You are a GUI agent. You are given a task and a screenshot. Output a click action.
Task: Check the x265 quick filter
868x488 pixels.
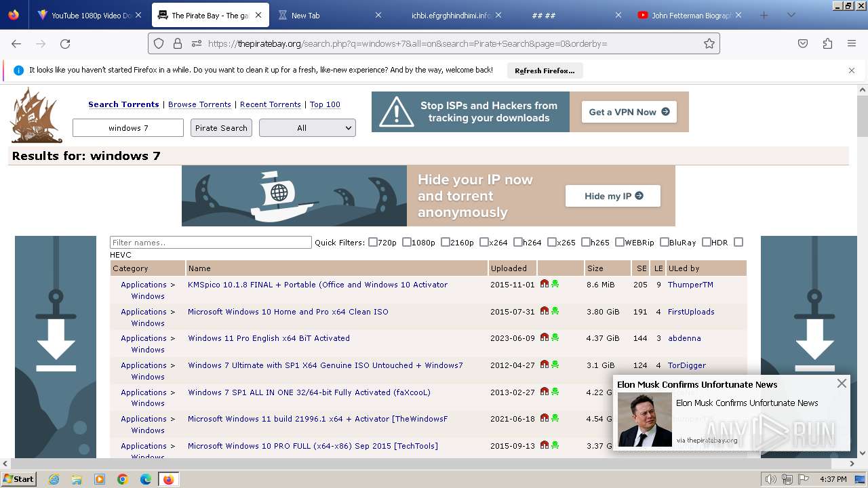point(552,242)
